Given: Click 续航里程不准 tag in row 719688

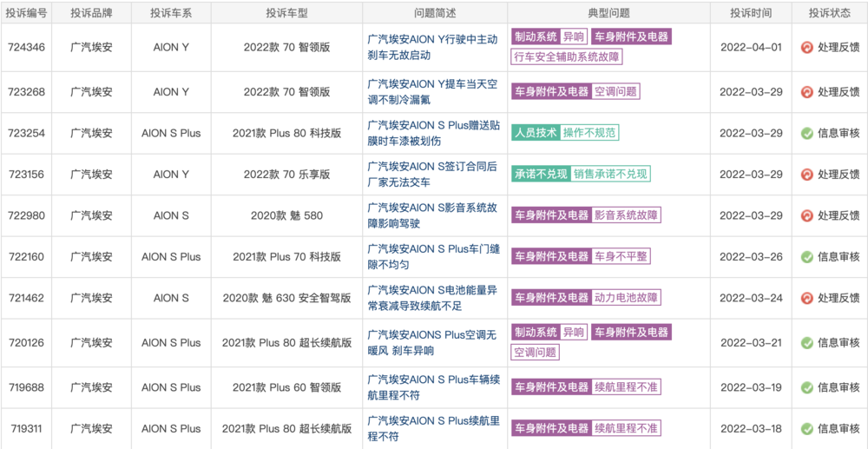Looking at the screenshot, I should click(x=626, y=387).
